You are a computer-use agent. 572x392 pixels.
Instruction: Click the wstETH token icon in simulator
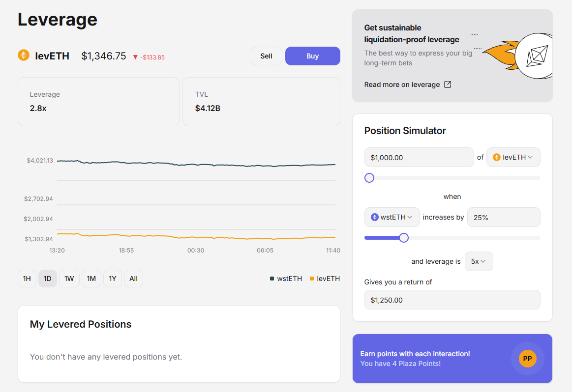coord(375,217)
